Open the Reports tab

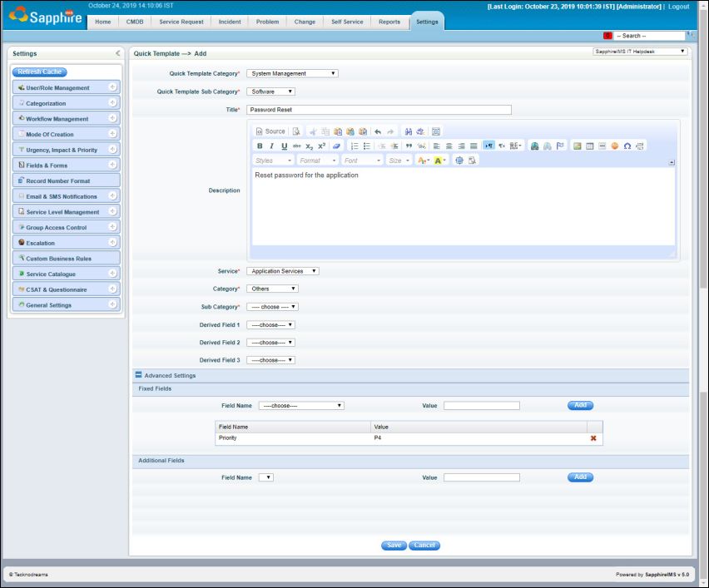coord(389,22)
